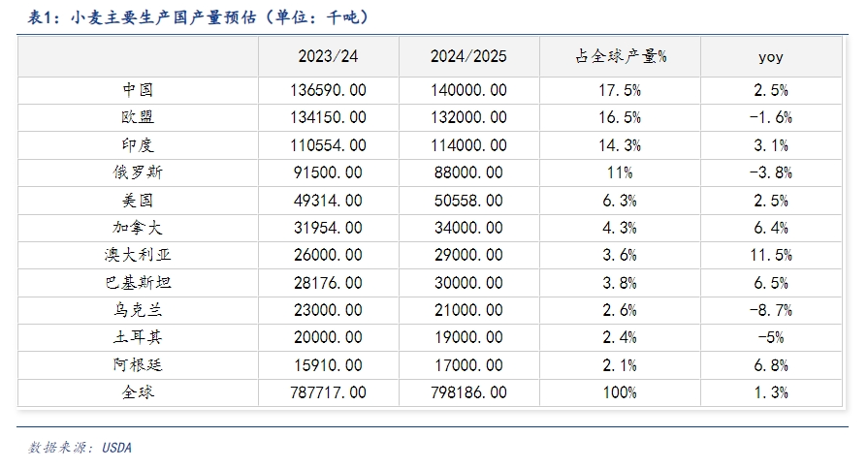This screenshot has width=868, height=469.
Task: Select the 17.5% share cell
Action: tap(620, 90)
